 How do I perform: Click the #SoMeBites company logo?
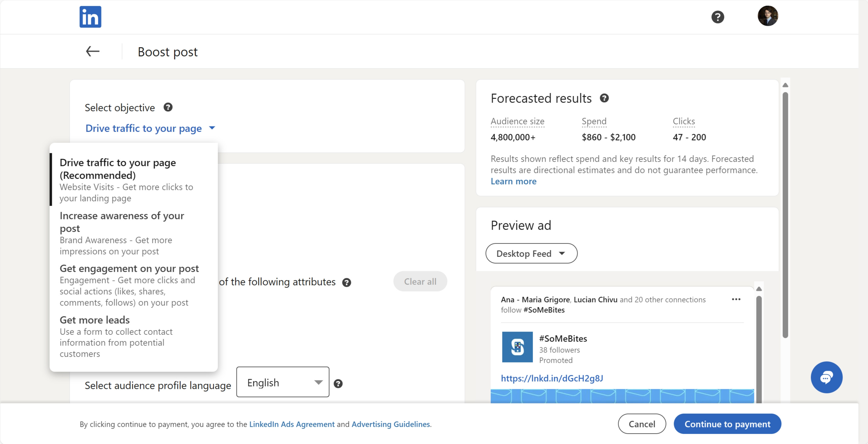tap(517, 347)
